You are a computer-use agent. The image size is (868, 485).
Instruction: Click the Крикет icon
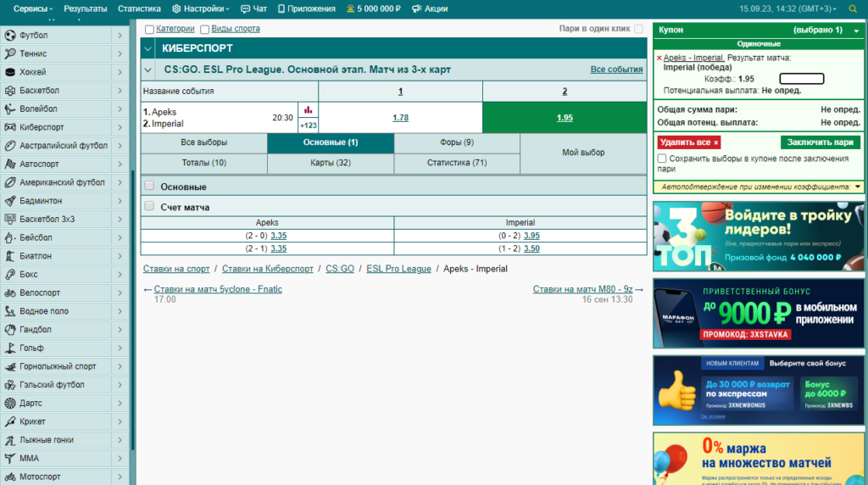[10, 421]
